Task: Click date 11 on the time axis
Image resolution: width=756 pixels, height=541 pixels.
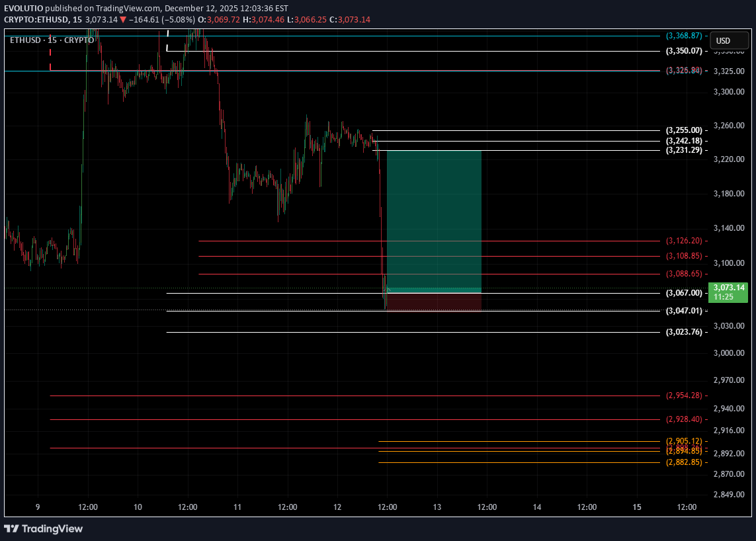Action: (237, 507)
